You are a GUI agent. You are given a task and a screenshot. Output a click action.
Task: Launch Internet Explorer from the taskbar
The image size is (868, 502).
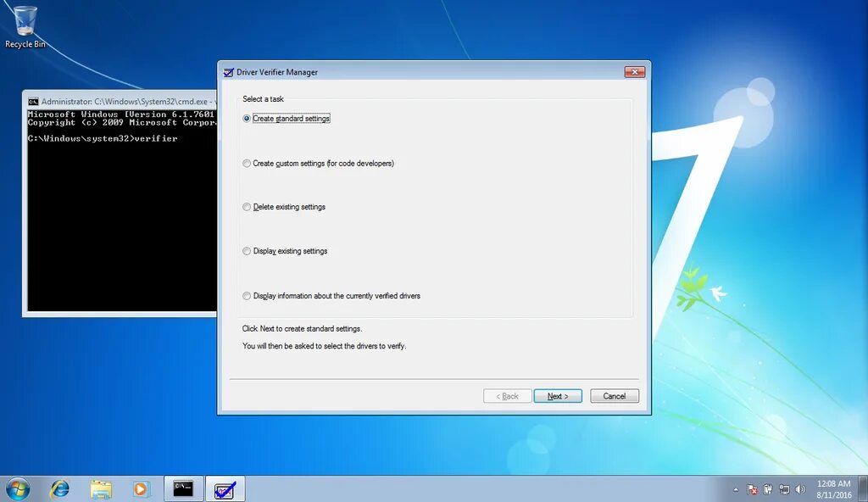click(x=60, y=488)
